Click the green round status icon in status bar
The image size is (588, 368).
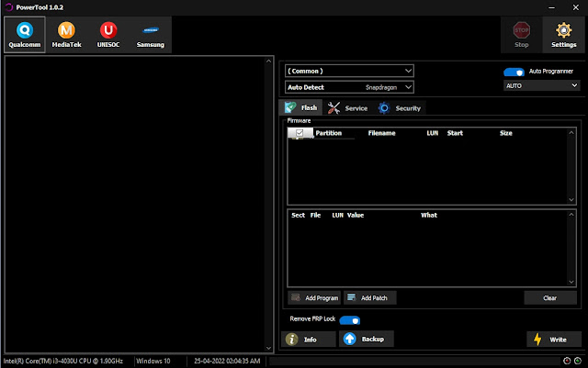pos(578,361)
